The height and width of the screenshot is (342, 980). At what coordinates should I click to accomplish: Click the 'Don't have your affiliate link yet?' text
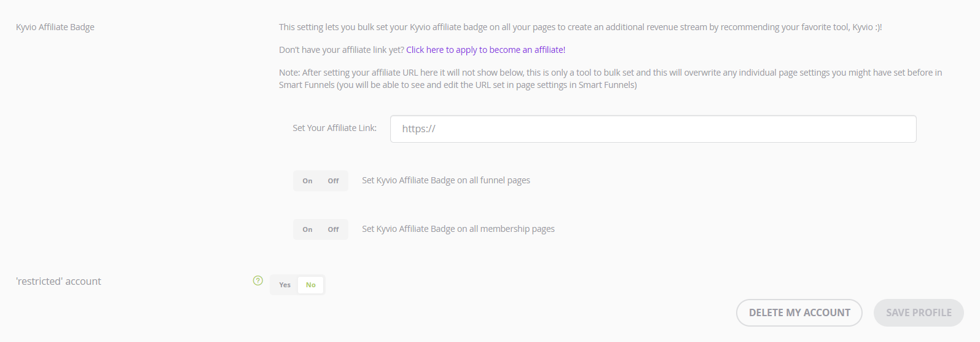tap(342, 50)
